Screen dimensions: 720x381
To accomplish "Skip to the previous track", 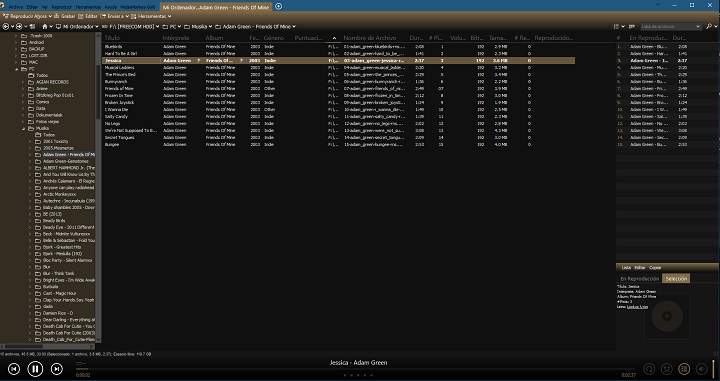I will 14,369.
